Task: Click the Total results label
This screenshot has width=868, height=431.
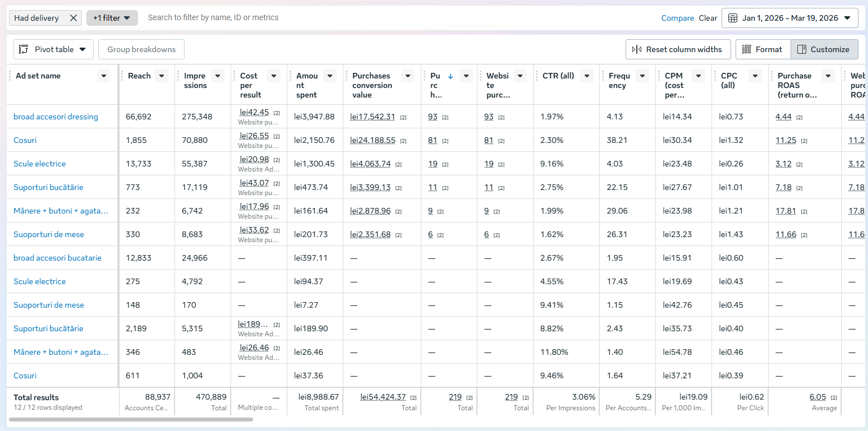Action: pyautogui.click(x=36, y=397)
